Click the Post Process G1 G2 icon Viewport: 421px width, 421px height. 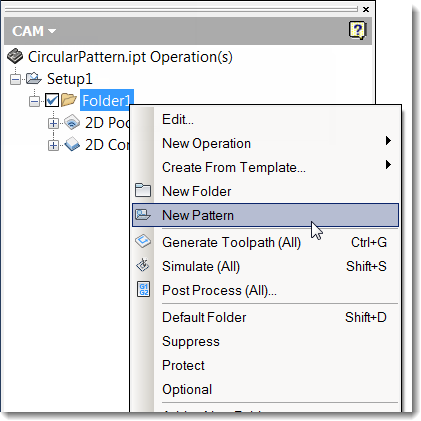pos(144,289)
